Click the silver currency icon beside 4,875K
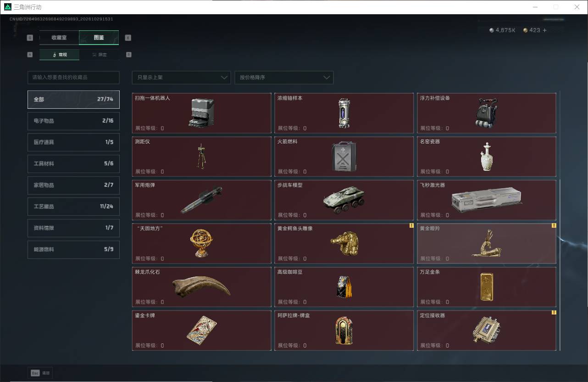The width and height of the screenshot is (588, 382). tap(492, 30)
